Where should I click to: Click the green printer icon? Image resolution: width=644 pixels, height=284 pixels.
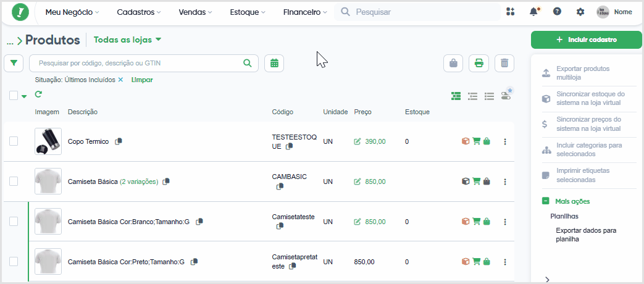(479, 63)
